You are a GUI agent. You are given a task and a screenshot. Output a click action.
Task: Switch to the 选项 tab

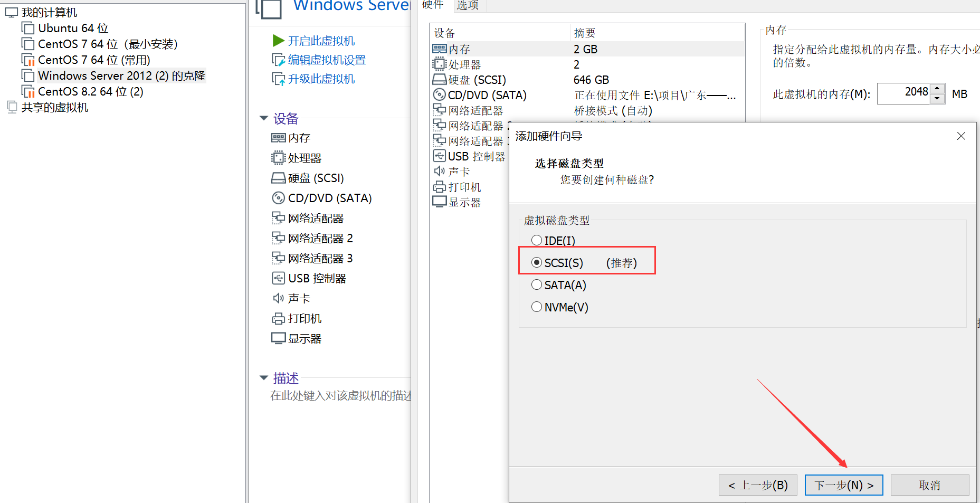pyautogui.click(x=468, y=5)
